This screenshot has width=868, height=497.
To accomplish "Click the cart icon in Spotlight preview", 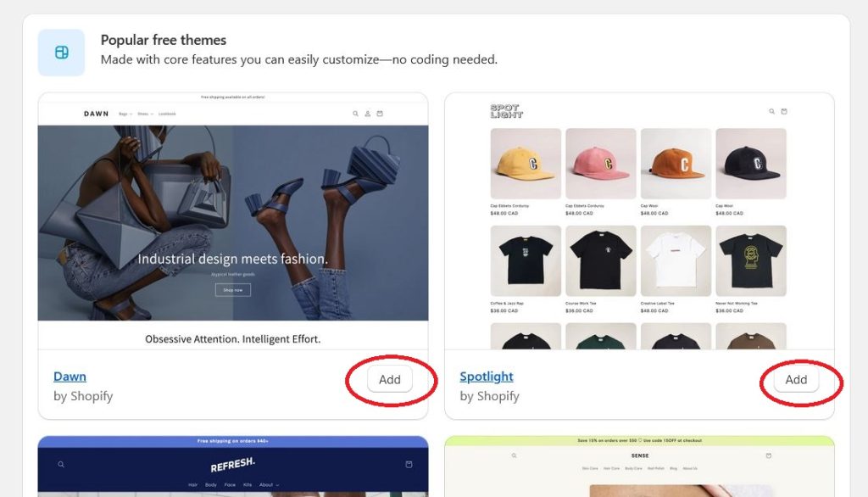I will pyautogui.click(x=784, y=111).
